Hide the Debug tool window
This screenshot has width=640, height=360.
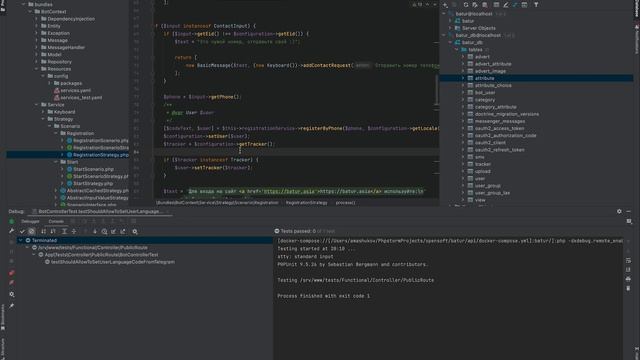coord(629,211)
